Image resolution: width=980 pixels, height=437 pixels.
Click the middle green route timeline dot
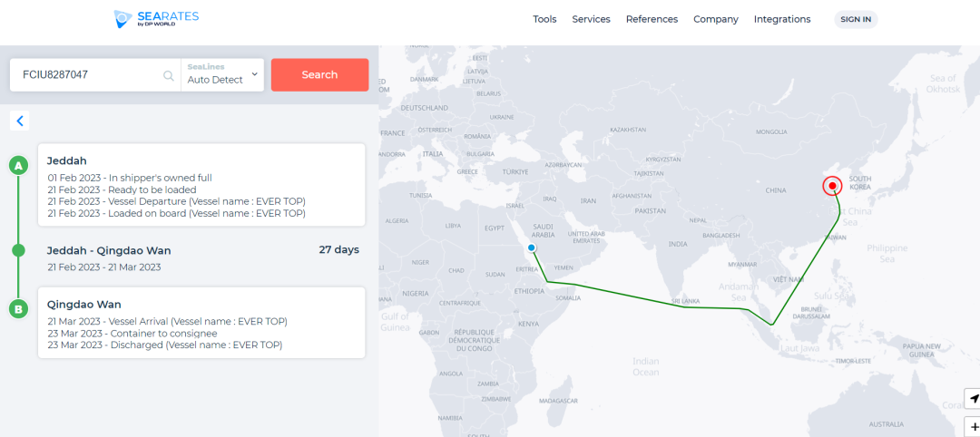[18, 250]
